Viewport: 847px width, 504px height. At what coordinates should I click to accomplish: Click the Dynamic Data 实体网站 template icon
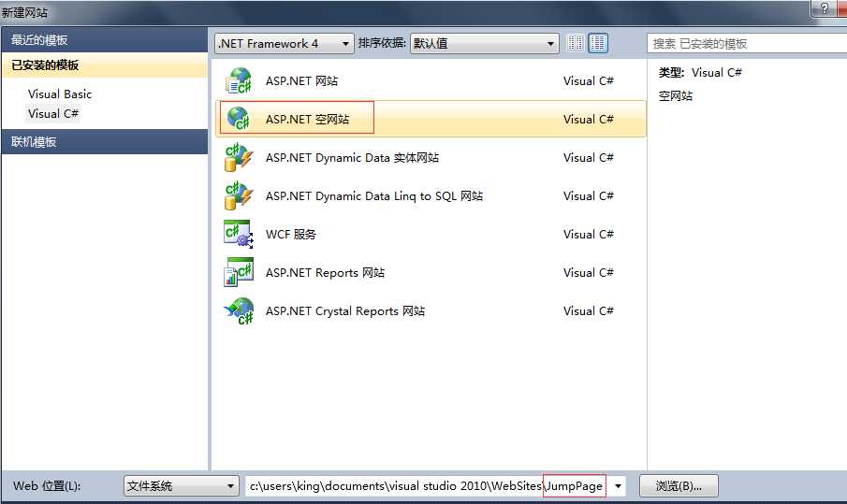pyautogui.click(x=239, y=158)
